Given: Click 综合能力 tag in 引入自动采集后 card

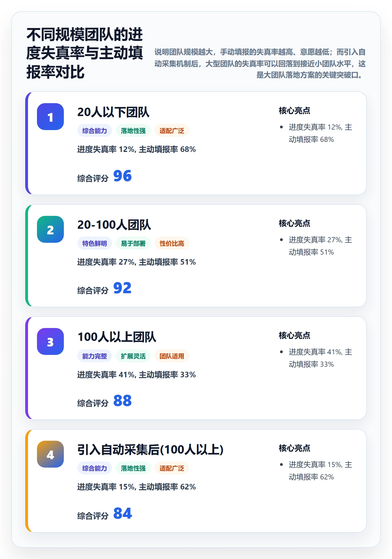Looking at the screenshot, I should pos(95,468).
